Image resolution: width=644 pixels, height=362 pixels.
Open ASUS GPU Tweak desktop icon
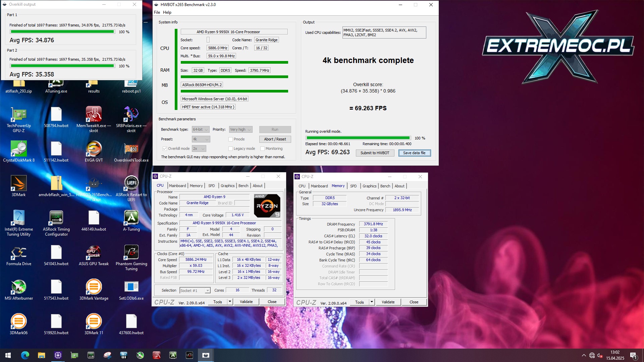tap(94, 255)
